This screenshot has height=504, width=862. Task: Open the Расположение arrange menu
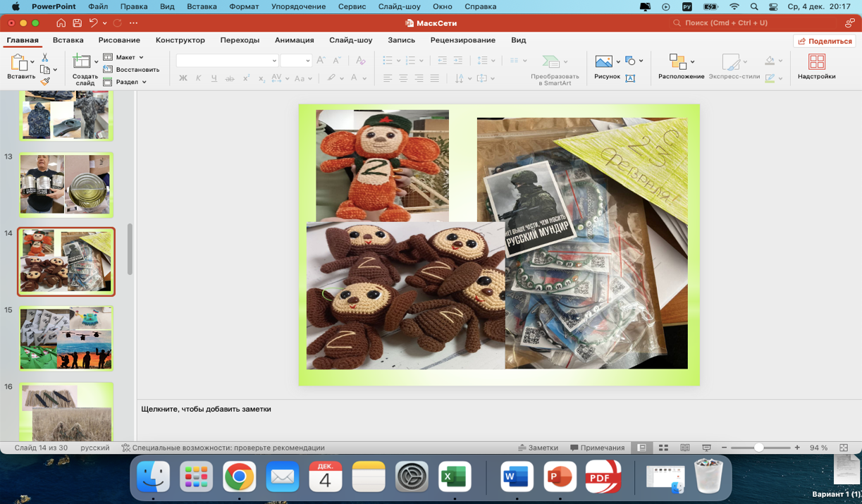pyautogui.click(x=681, y=66)
